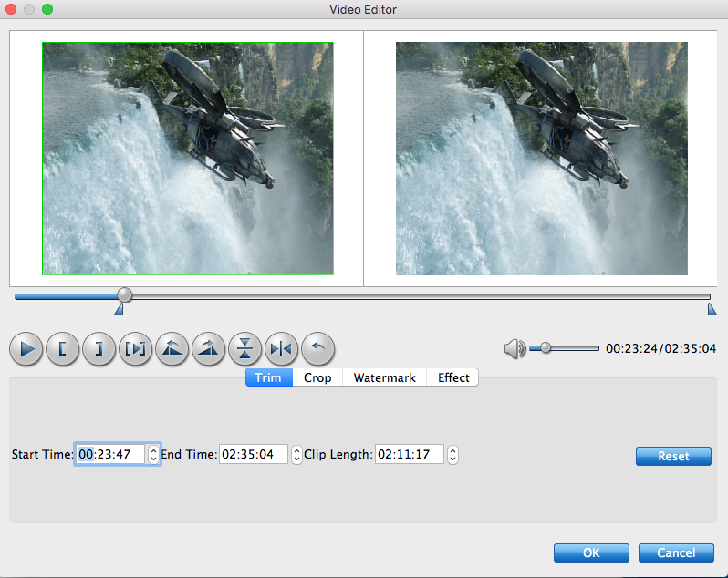Reset the trim settings
Image resolution: width=728 pixels, height=578 pixels.
point(673,456)
